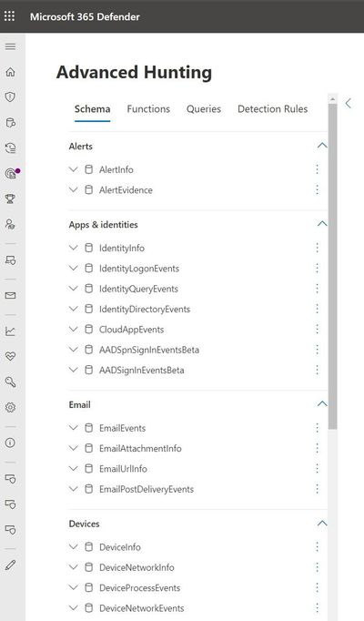Switch to the Detection Rules tab

click(x=273, y=109)
